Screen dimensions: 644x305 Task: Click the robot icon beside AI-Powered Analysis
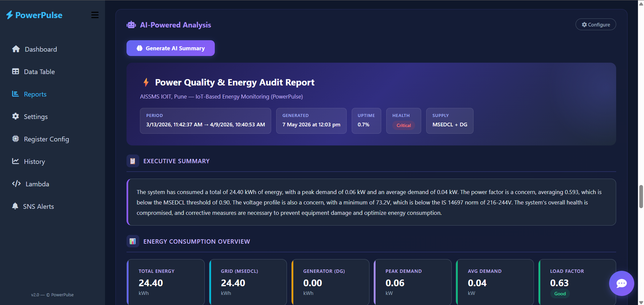click(x=131, y=25)
